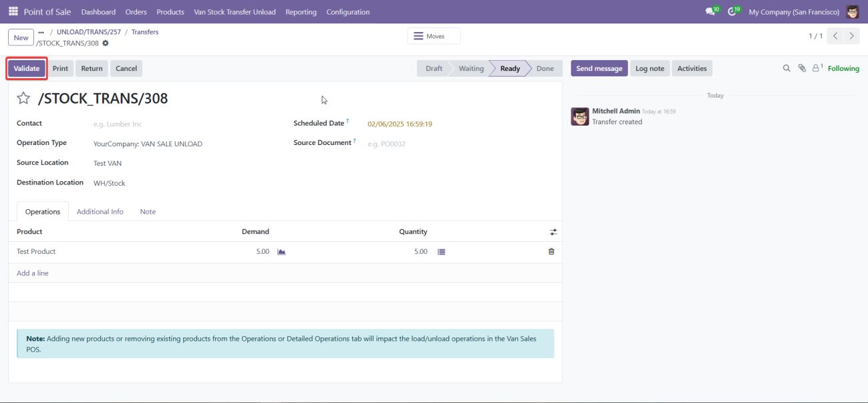The image size is (868, 403).
Task: Expand the breadcrumb ellipsis menu
Action: point(41,32)
